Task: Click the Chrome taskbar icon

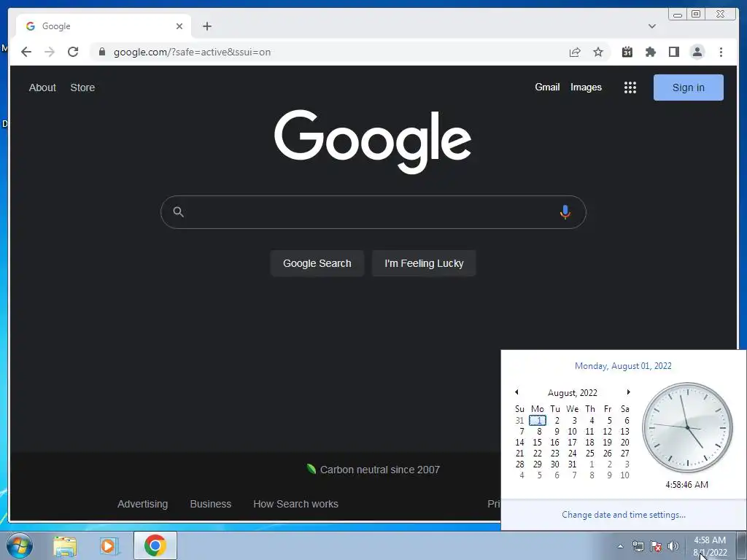Action: click(155, 545)
